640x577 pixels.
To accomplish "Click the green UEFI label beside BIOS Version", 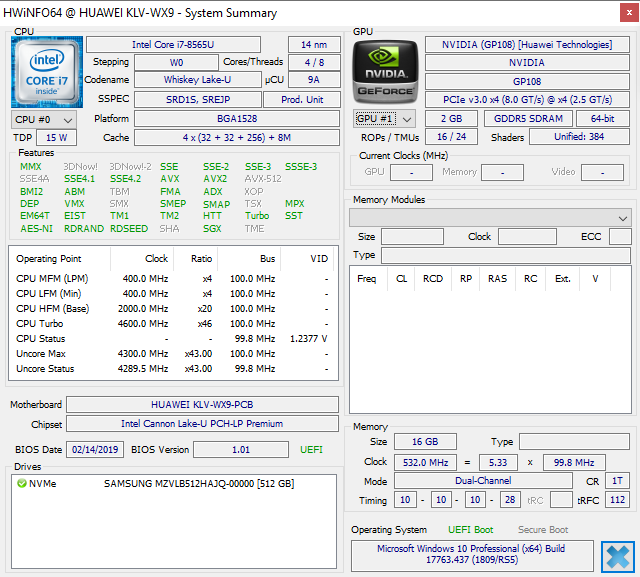I will (311, 450).
